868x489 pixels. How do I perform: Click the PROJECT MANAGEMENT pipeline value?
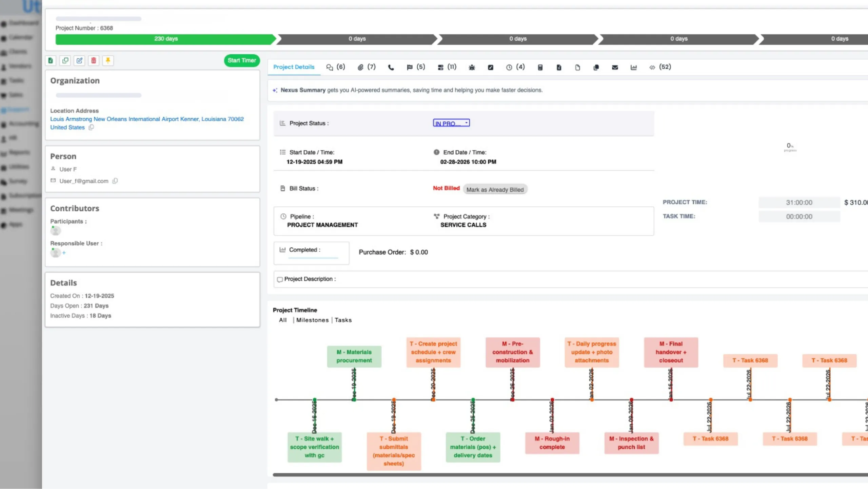pyautogui.click(x=322, y=225)
